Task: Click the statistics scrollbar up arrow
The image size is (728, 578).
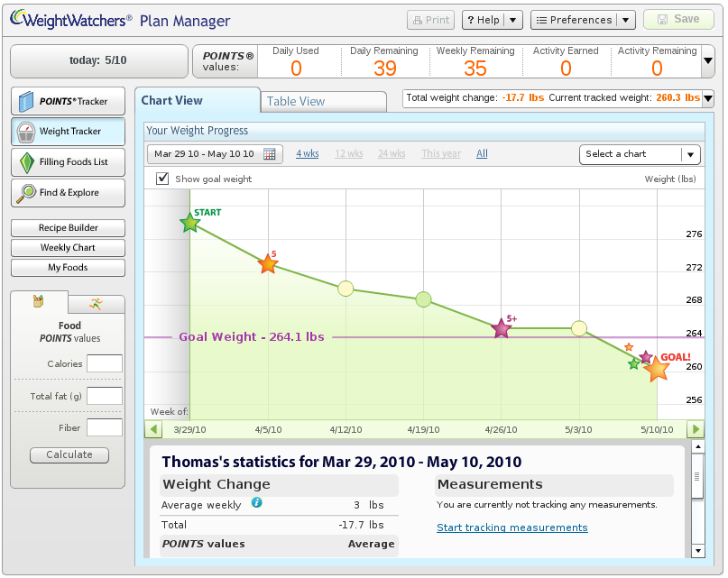Action: 697,446
